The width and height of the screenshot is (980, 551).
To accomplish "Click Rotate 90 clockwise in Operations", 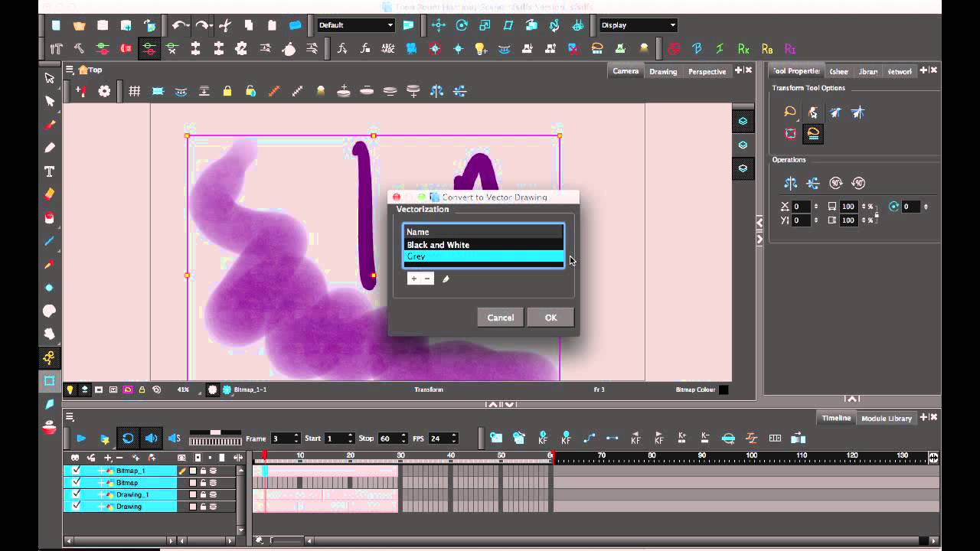I will tap(836, 183).
